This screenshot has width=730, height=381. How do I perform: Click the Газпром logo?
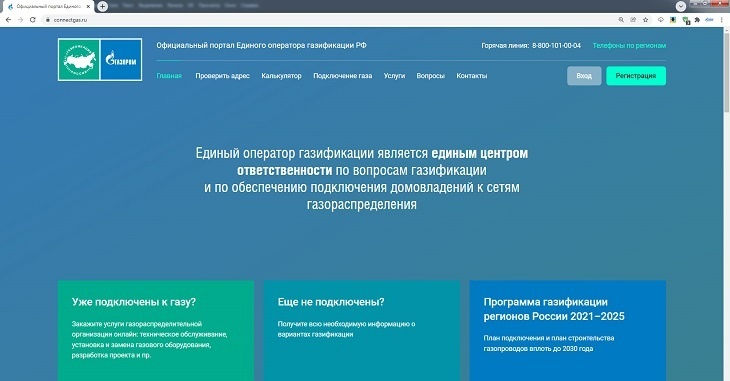pos(121,60)
